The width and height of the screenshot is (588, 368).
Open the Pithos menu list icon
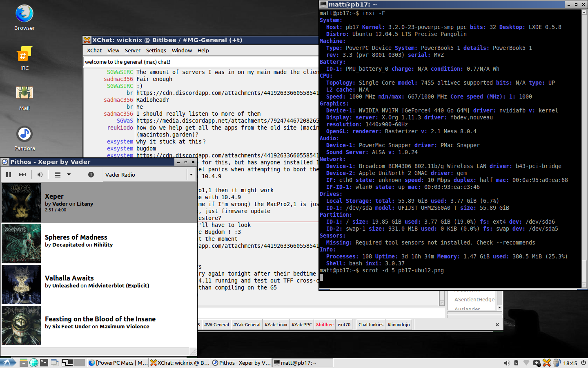click(x=58, y=175)
